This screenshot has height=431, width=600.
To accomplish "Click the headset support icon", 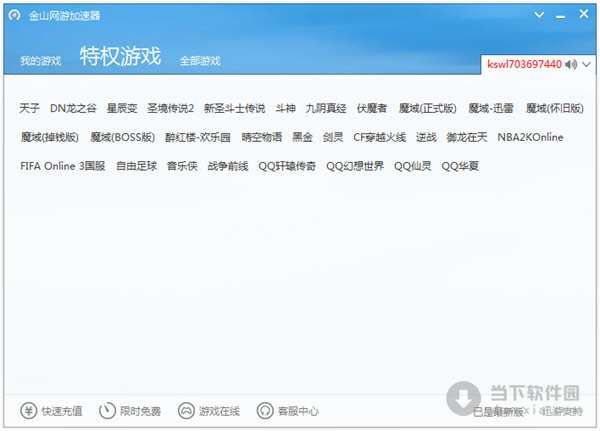I will 265,411.
